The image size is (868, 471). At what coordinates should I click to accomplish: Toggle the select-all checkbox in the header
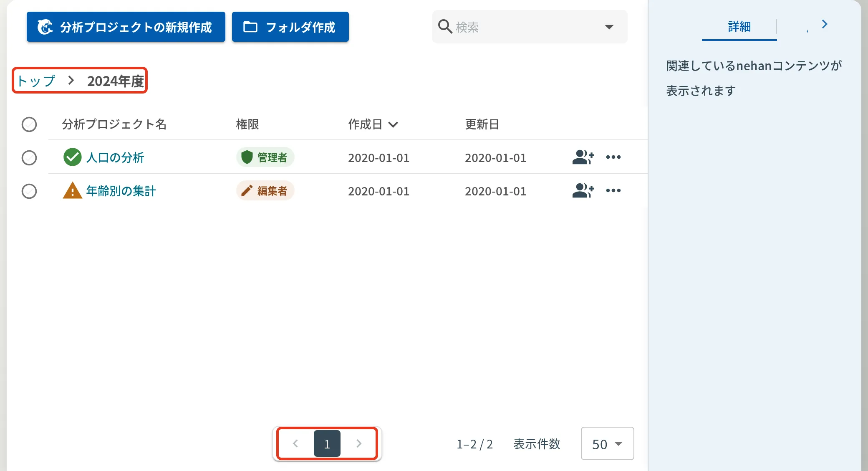(x=29, y=124)
